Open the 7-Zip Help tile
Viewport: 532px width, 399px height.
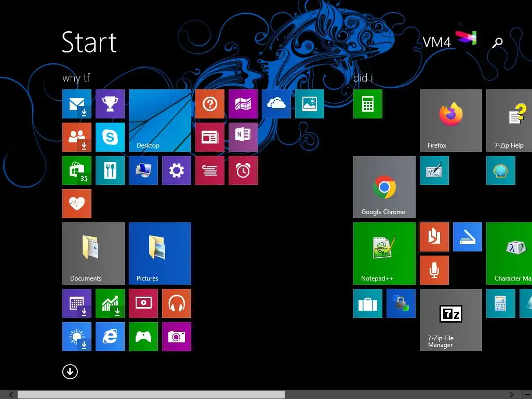(509, 121)
